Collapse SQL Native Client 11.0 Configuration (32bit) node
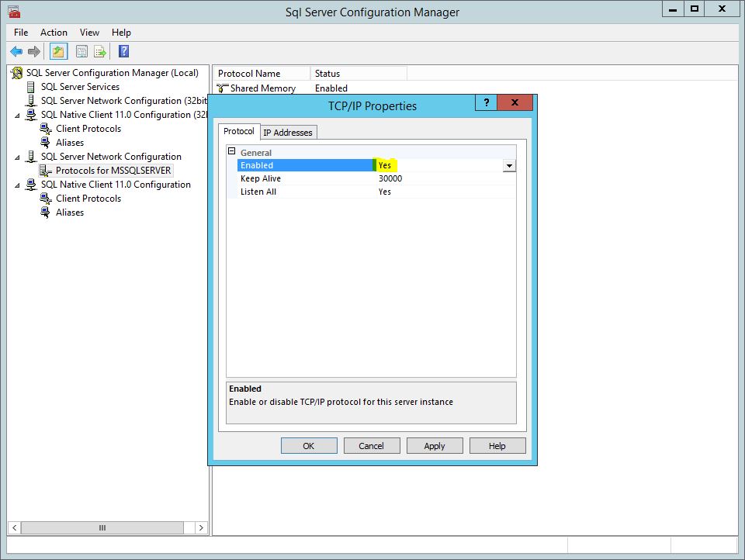The image size is (745, 560). coord(18,116)
